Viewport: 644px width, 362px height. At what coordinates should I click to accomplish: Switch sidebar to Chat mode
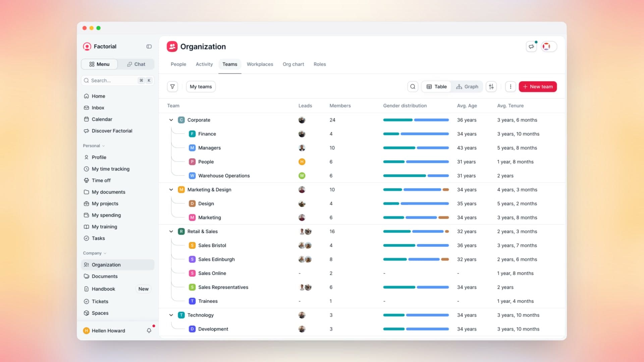pyautogui.click(x=136, y=64)
